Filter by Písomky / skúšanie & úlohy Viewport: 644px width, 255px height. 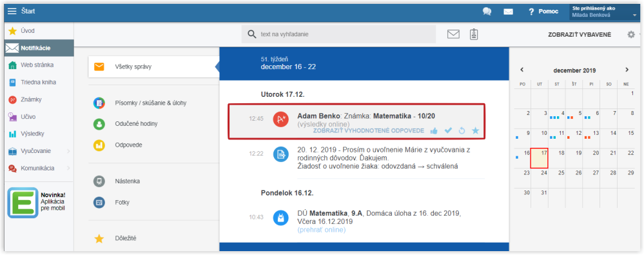(x=150, y=103)
